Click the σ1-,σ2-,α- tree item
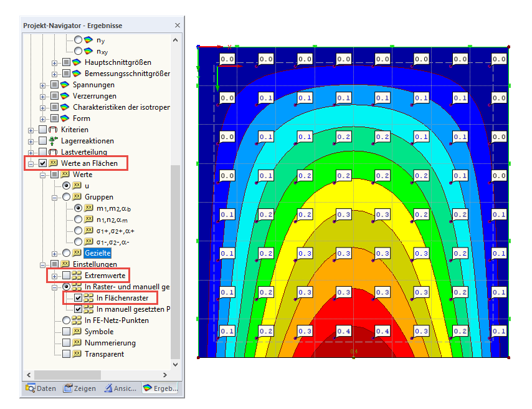The image size is (532, 409). (x=113, y=242)
